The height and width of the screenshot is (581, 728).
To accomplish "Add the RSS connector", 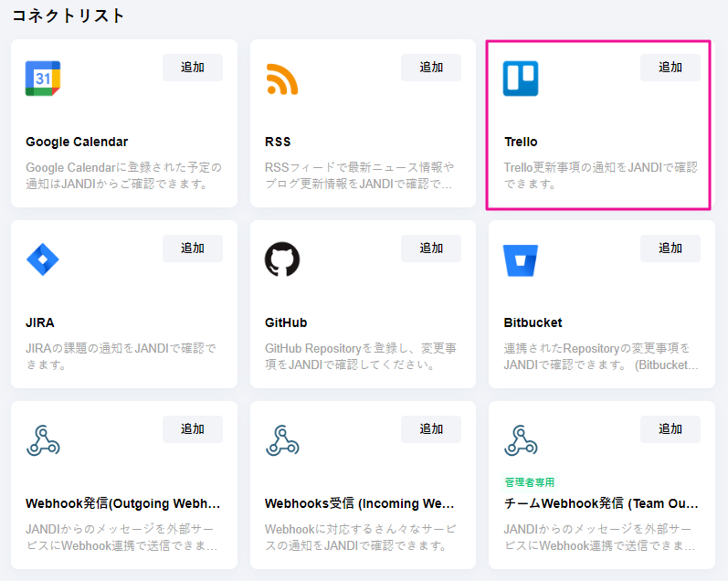I will pos(431,68).
